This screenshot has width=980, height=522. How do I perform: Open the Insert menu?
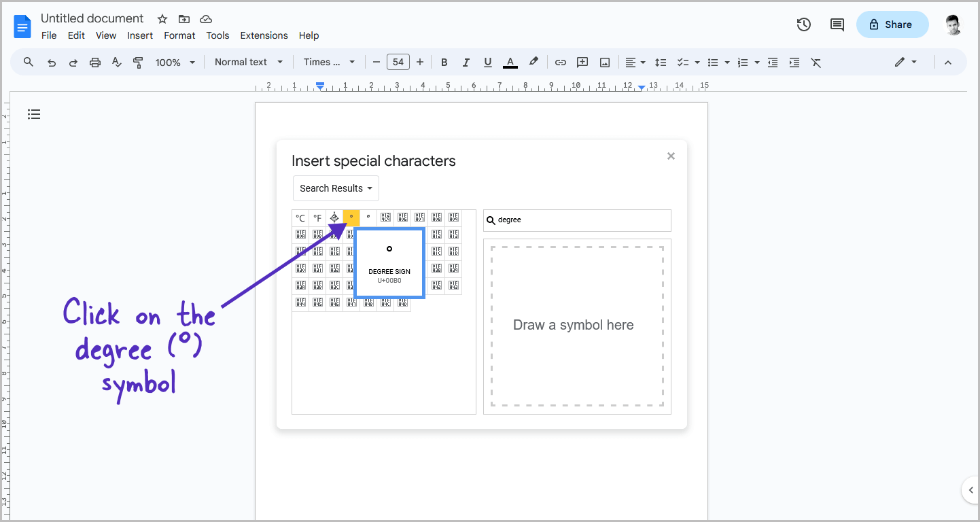[x=140, y=35]
